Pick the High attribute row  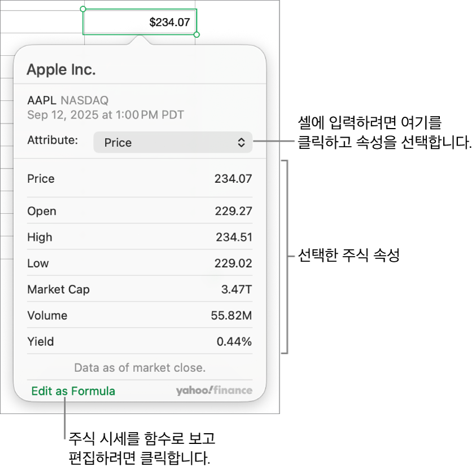(139, 237)
